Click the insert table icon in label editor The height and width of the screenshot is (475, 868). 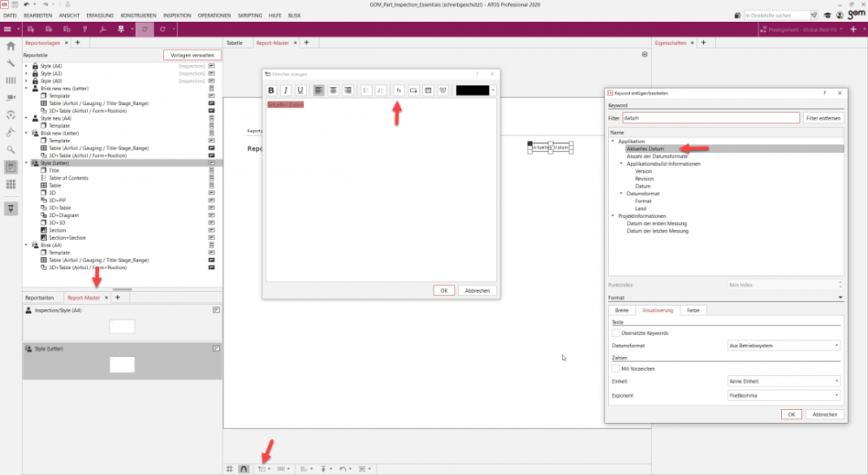pyautogui.click(x=427, y=90)
